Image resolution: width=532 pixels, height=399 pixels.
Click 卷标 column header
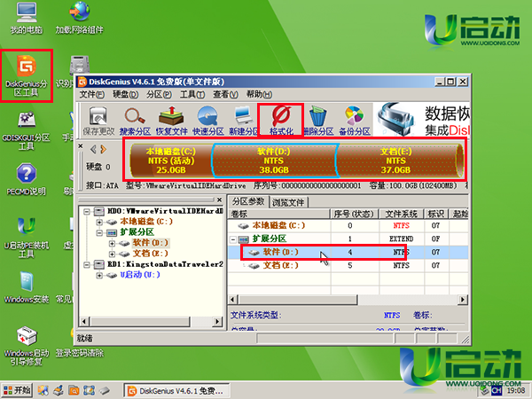pos(279,214)
